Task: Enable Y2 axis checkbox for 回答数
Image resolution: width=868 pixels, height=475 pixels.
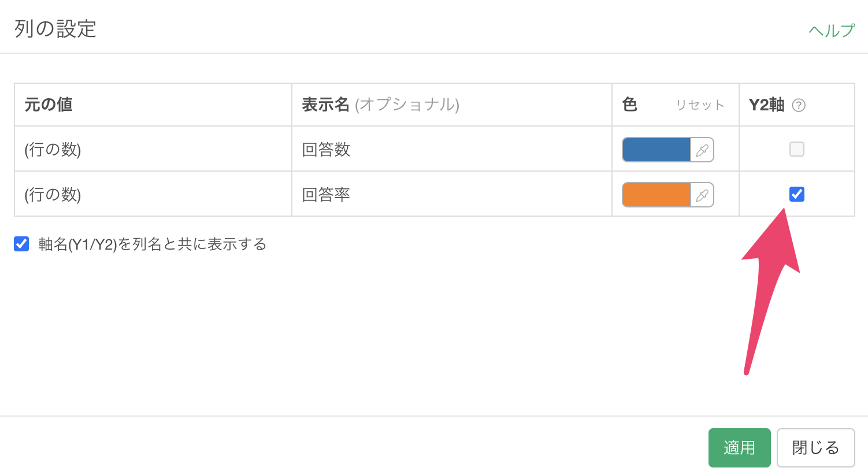Action: click(x=797, y=149)
